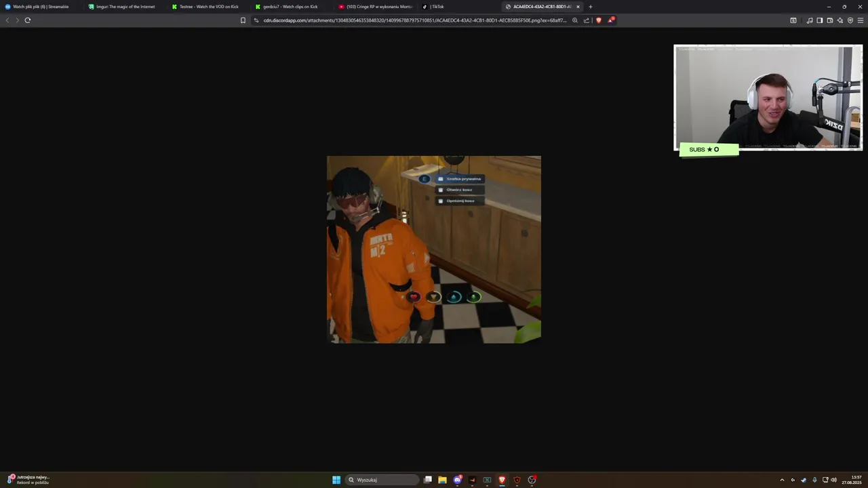
Task: Click the screenshot extension icon in the toolbar
Action: (x=793, y=20)
